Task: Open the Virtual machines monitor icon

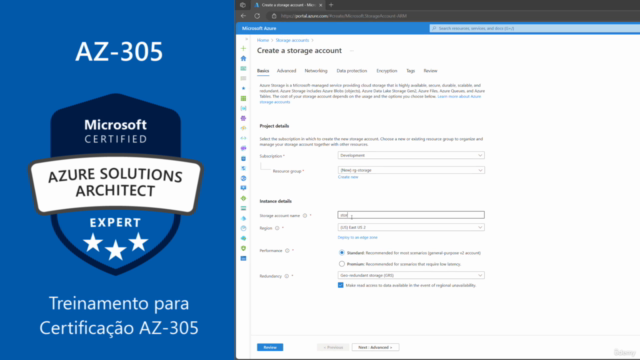Action: (244, 188)
